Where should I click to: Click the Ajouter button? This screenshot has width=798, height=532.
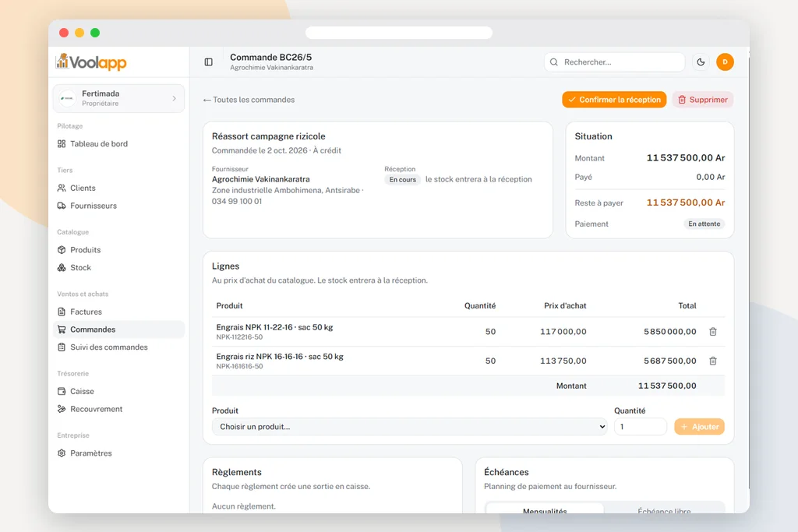point(699,427)
